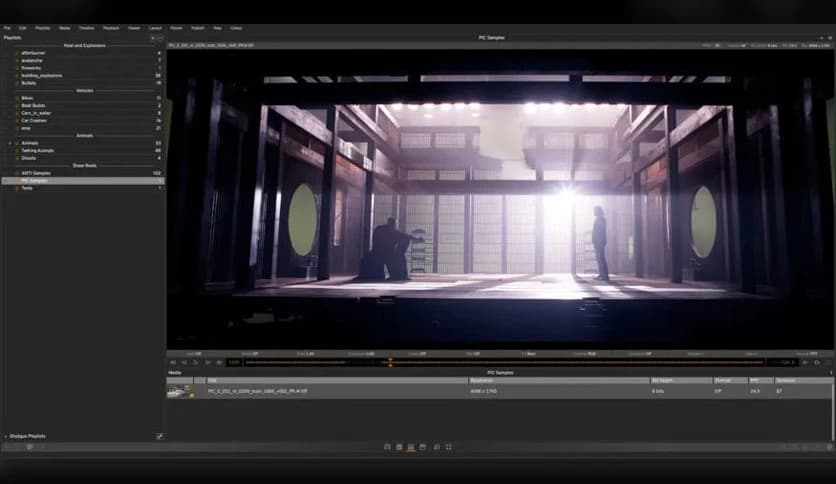The image size is (836, 484).
Task: Click the icon at bottom-left status bar
Action: 30,447
